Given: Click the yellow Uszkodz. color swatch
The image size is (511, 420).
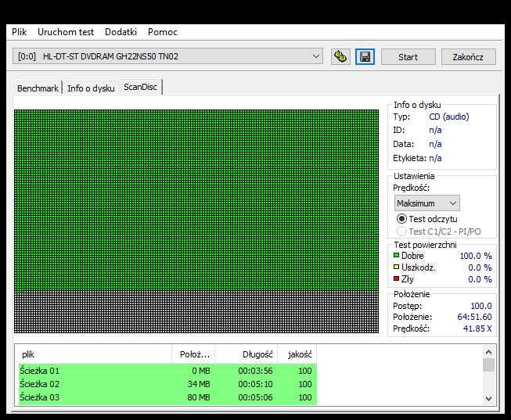Looking at the screenshot, I should click(x=396, y=267).
